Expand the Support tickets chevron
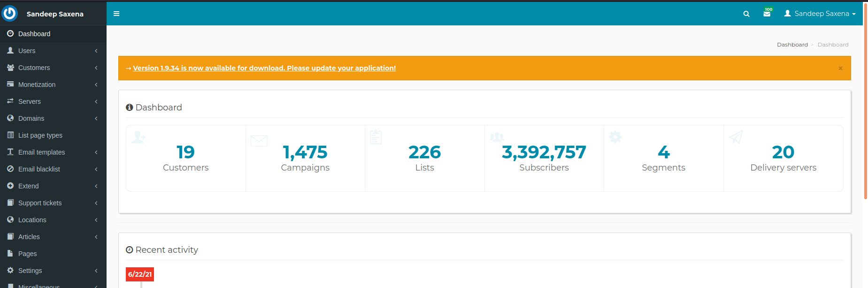 pyautogui.click(x=96, y=203)
